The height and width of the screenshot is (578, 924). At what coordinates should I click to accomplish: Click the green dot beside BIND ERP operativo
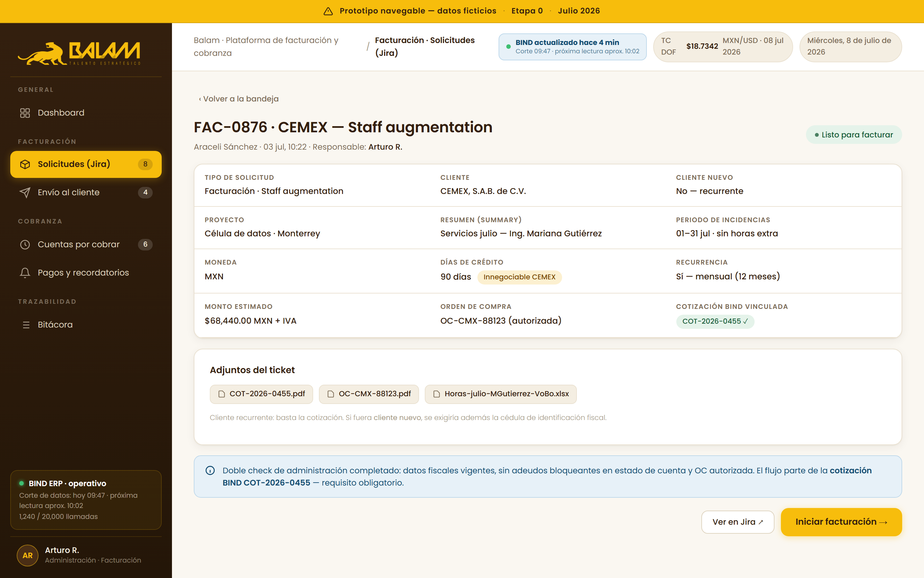[22, 483]
